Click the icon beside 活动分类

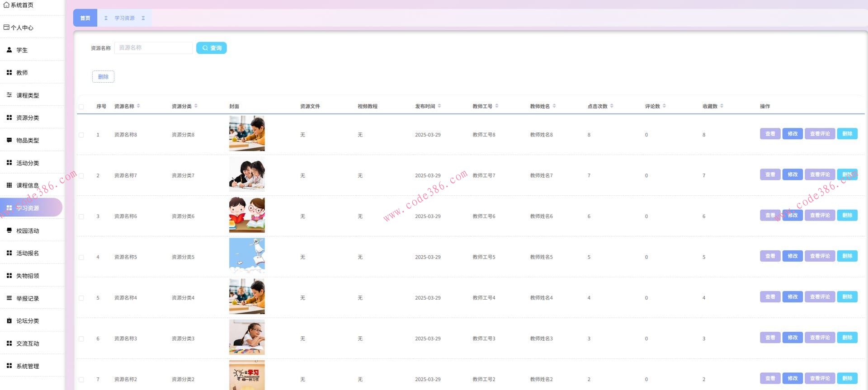click(x=9, y=163)
